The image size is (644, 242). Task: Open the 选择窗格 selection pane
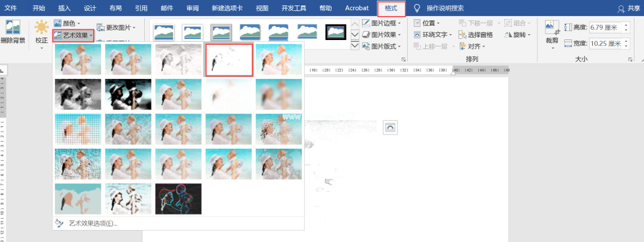tap(476, 35)
